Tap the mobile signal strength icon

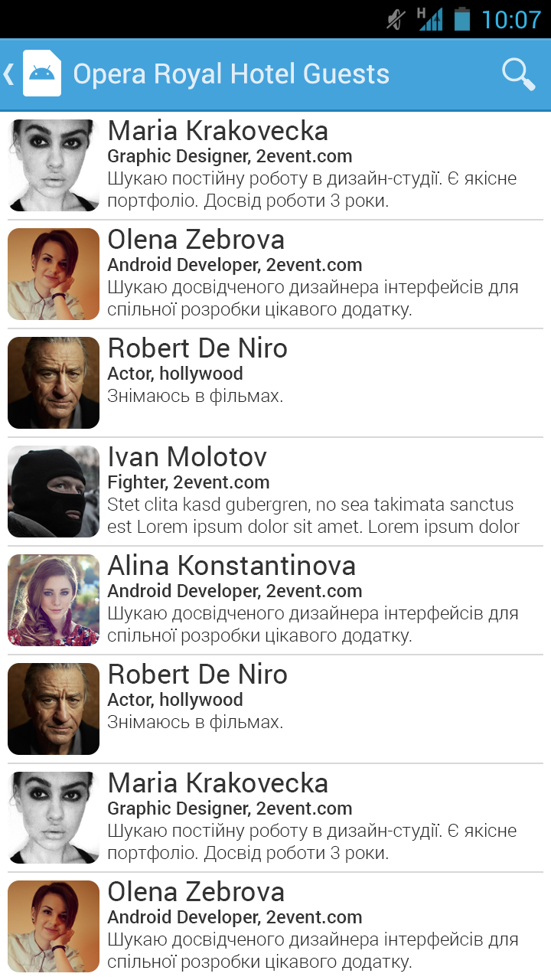coord(430,19)
